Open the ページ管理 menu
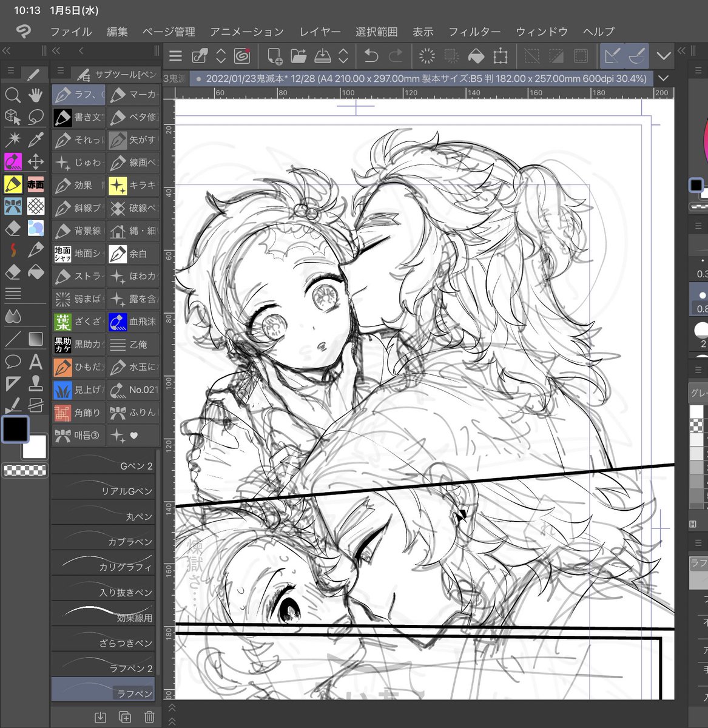This screenshot has height=728, width=708. [169, 32]
